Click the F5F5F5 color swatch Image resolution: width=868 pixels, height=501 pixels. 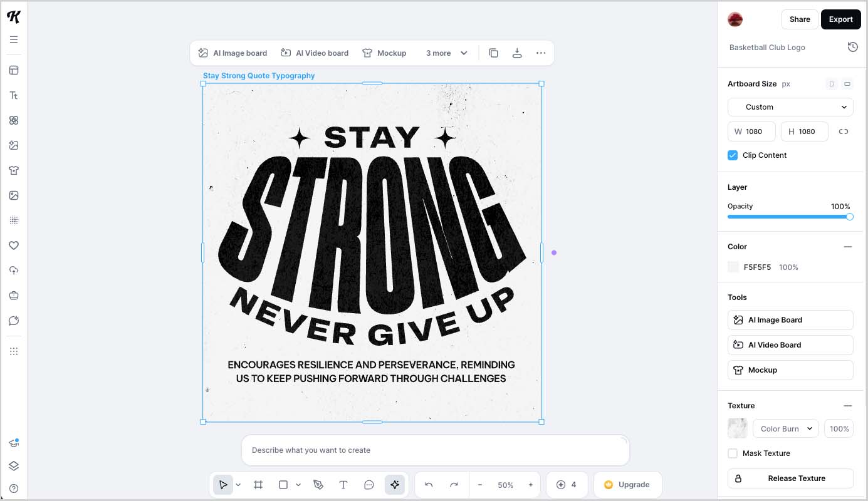[733, 267]
